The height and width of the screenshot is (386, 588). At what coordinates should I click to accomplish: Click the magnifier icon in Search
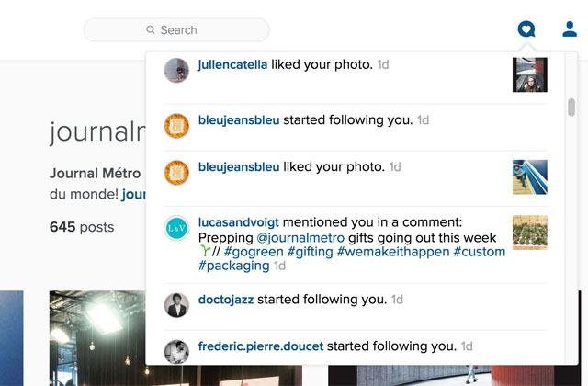[151, 29]
